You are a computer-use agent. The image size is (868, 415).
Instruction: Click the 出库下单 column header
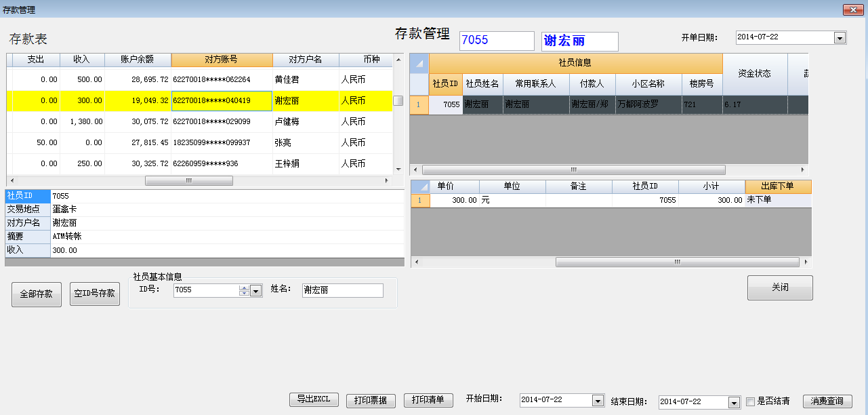pos(778,186)
